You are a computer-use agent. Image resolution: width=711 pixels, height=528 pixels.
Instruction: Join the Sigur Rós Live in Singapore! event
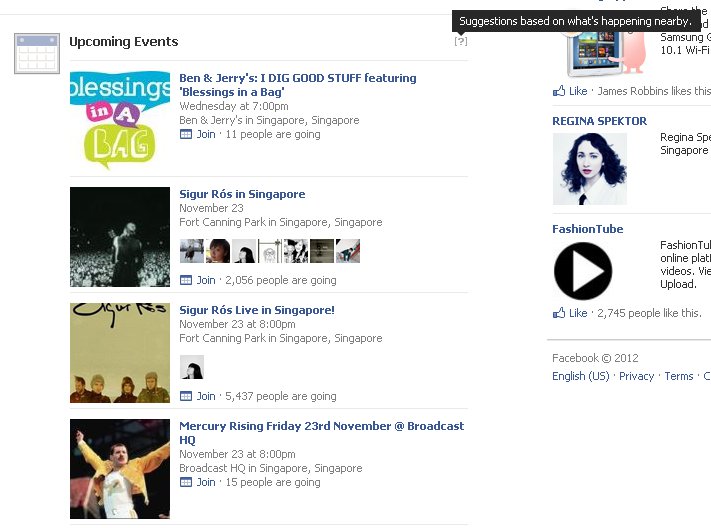click(206, 396)
